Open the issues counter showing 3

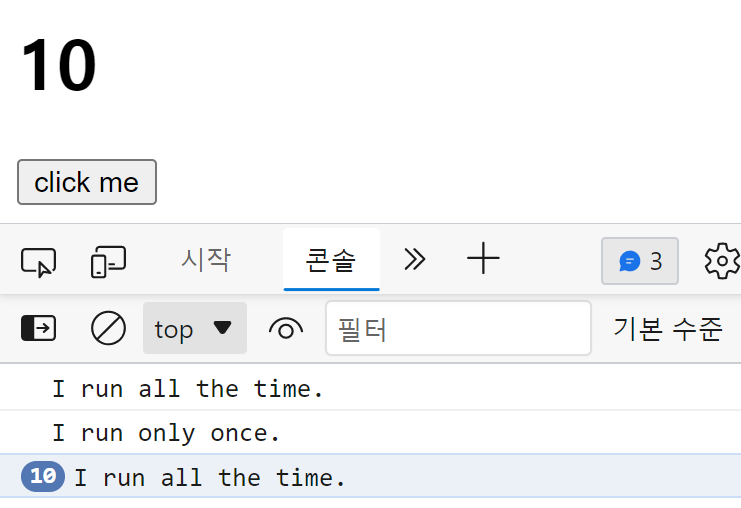(640, 261)
